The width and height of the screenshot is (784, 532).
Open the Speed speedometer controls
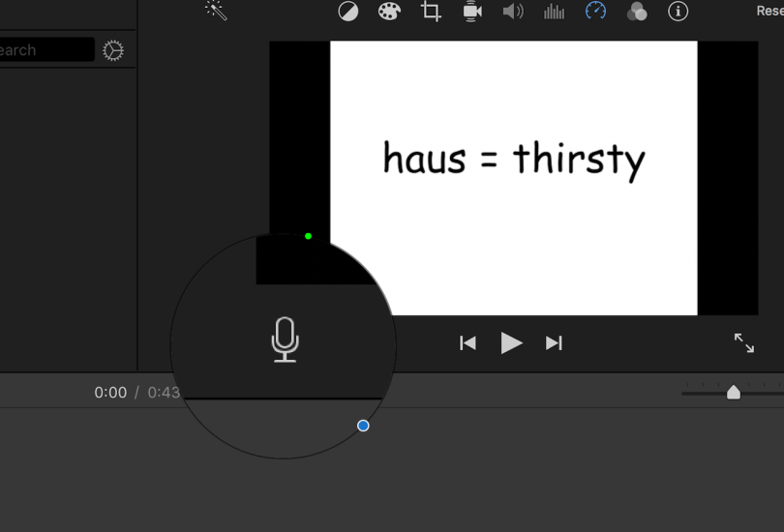595,12
